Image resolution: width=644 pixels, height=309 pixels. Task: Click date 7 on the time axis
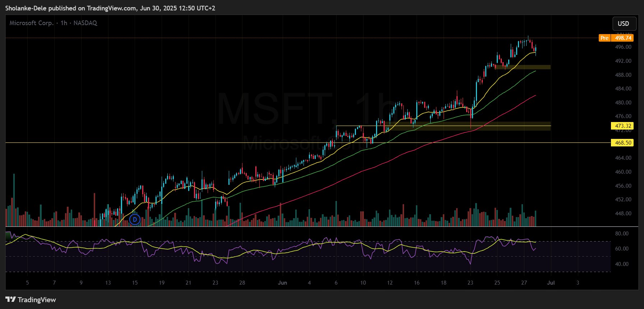(54, 283)
